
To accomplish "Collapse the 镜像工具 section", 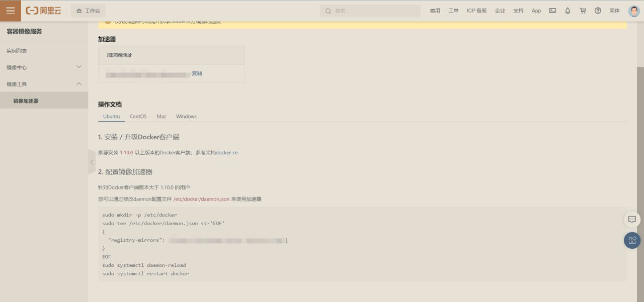I will 44,84.
